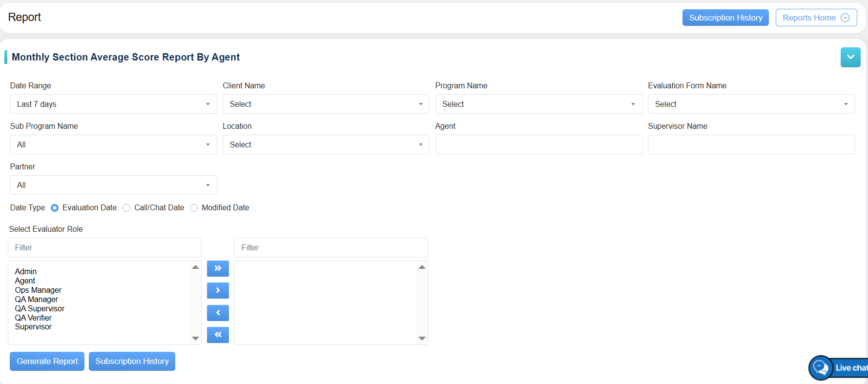The width and height of the screenshot is (868, 384).
Task: Click the left evaluator role Filter box
Action: (x=104, y=247)
